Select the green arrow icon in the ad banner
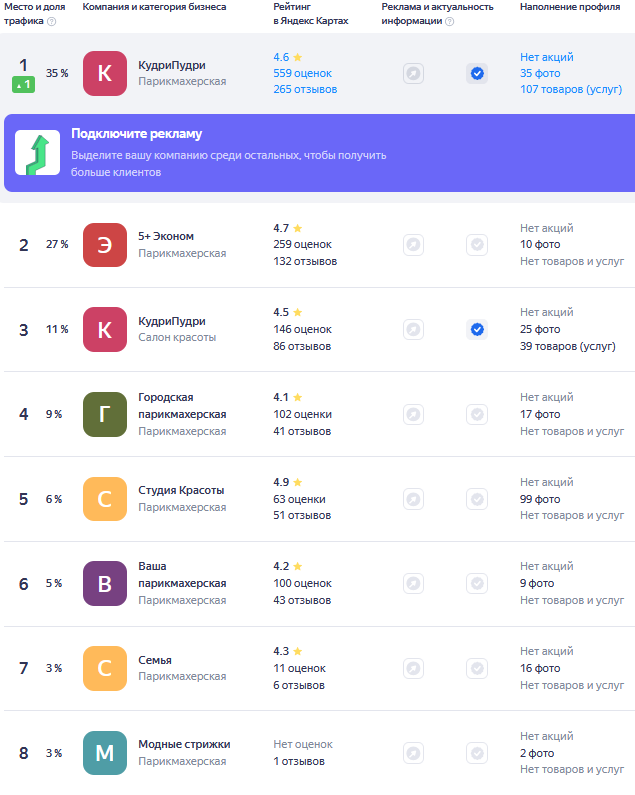 tap(38, 153)
